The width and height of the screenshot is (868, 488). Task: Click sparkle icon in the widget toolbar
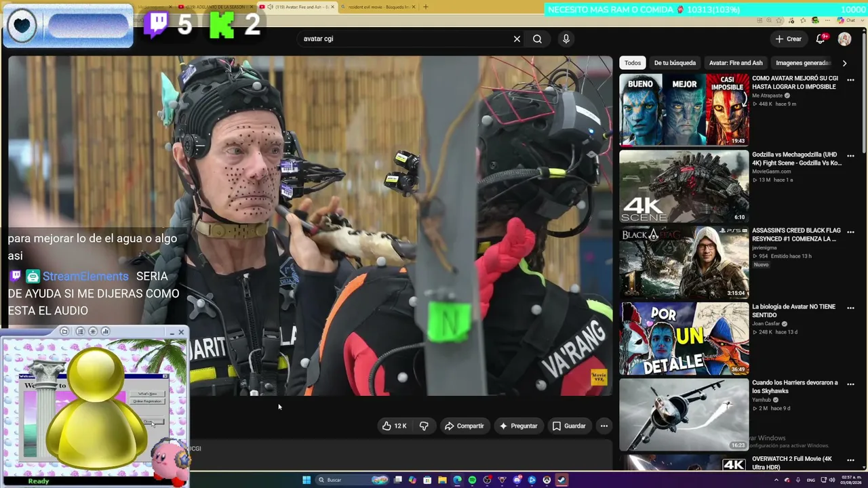pos(93,331)
